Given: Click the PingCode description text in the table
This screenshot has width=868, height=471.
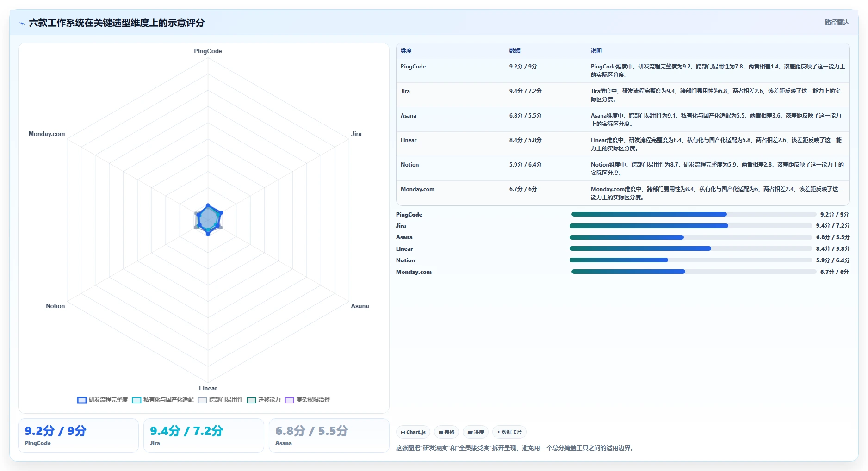Looking at the screenshot, I should [718, 71].
